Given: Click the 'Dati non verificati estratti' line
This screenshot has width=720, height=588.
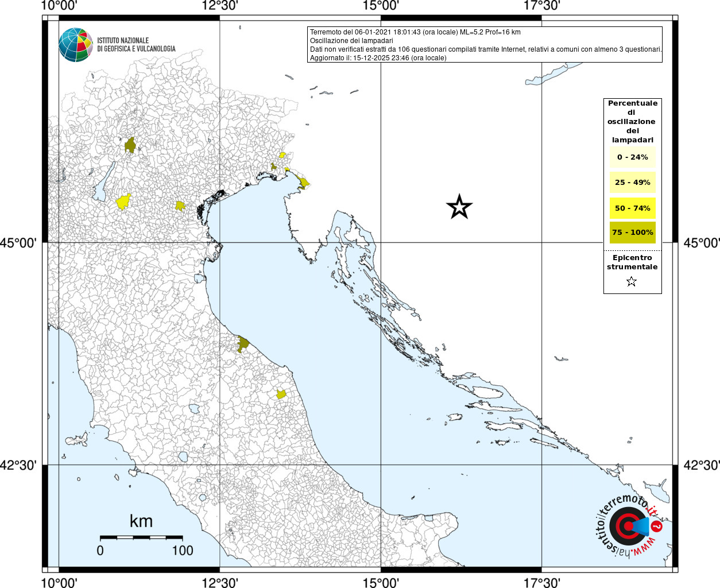Looking at the screenshot, I should (x=486, y=49).
